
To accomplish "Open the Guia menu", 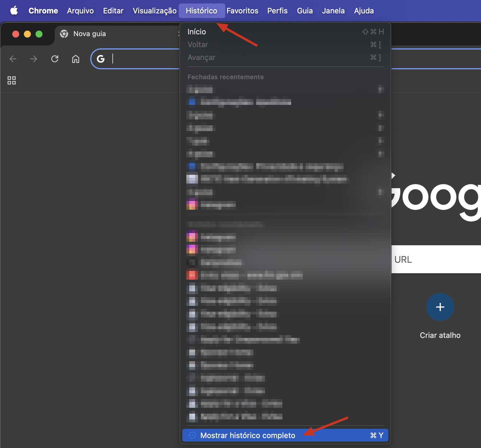I will 304,10.
